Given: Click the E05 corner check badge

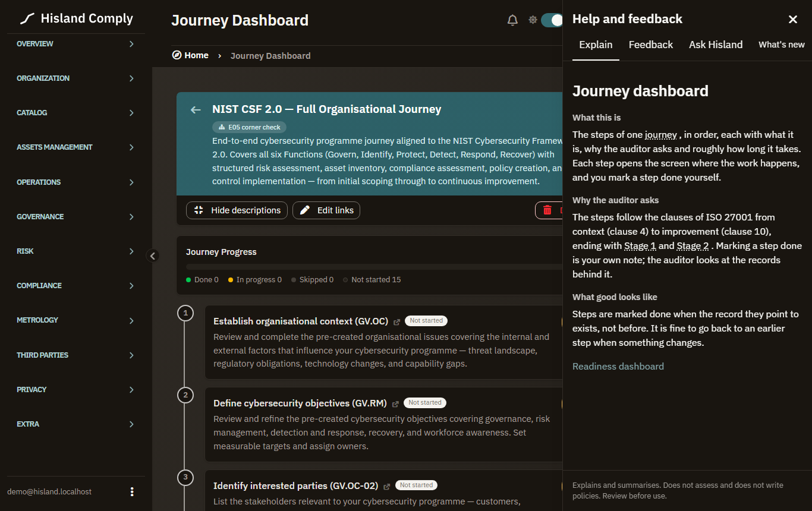Looking at the screenshot, I should [x=250, y=127].
